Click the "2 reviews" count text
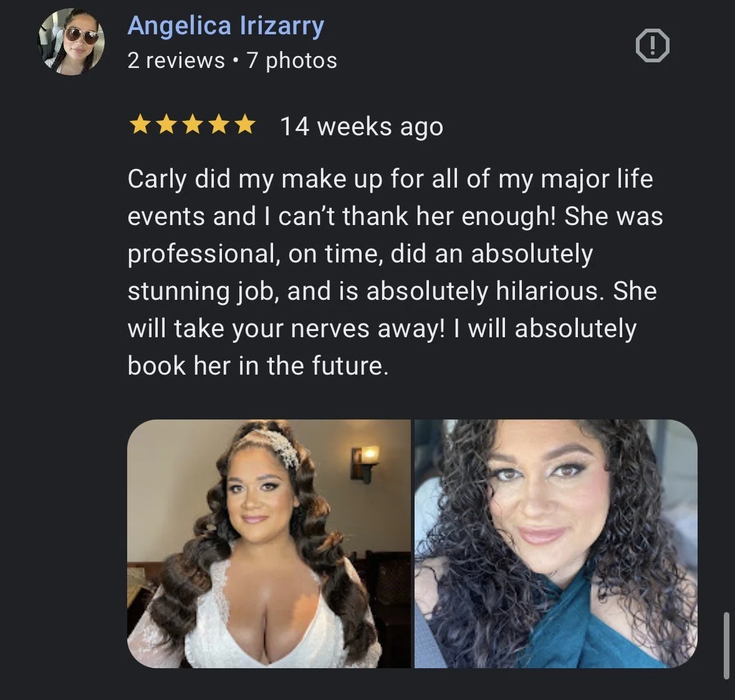This screenshot has height=700, width=735. (x=176, y=60)
